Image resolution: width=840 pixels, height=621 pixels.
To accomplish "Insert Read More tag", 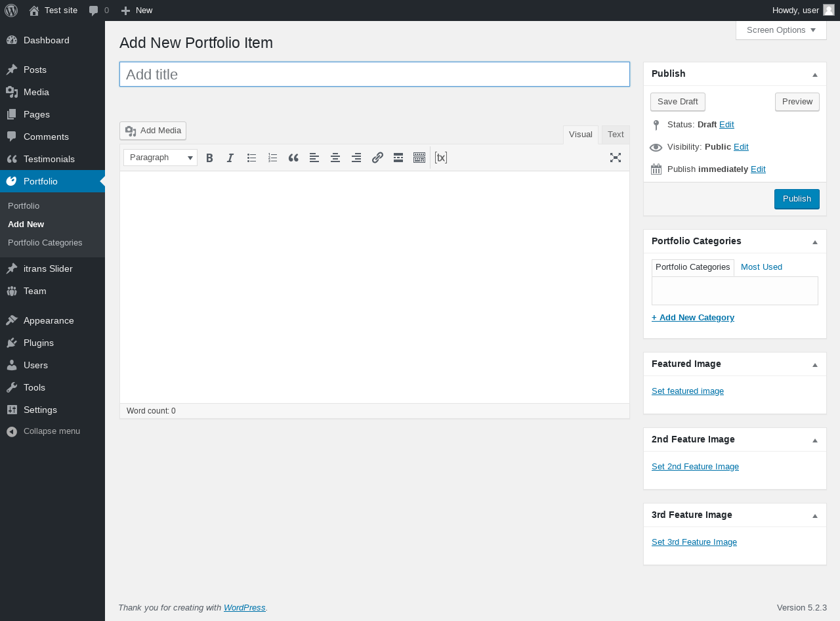I will click(x=398, y=158).
